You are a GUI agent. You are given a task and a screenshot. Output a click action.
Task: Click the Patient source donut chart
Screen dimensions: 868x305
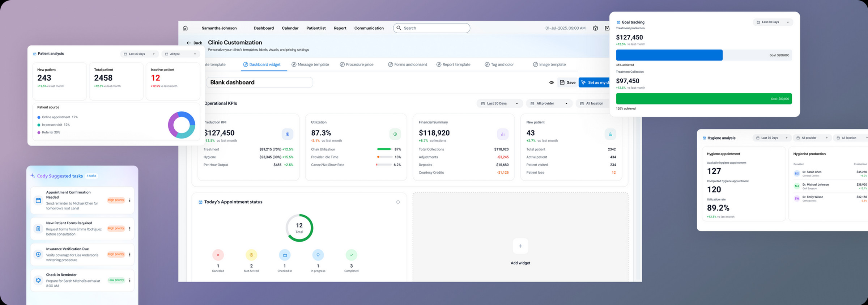(x=182, y=125)
